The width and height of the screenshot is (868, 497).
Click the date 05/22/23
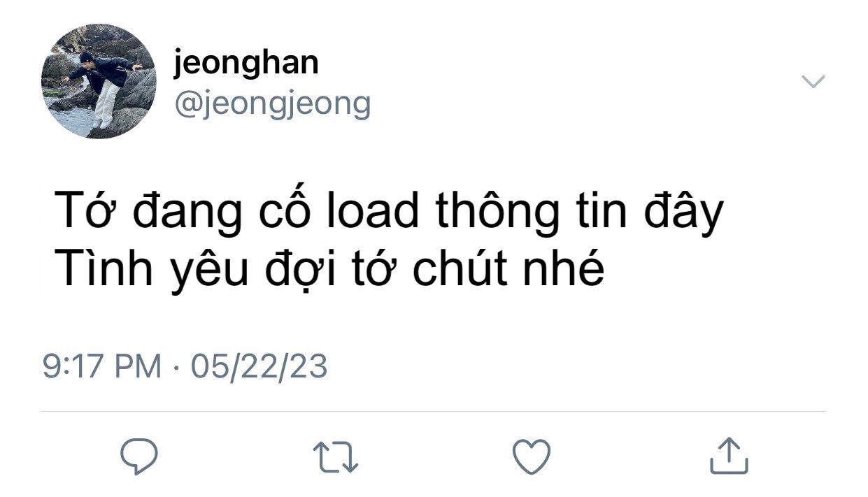(259, 366)
